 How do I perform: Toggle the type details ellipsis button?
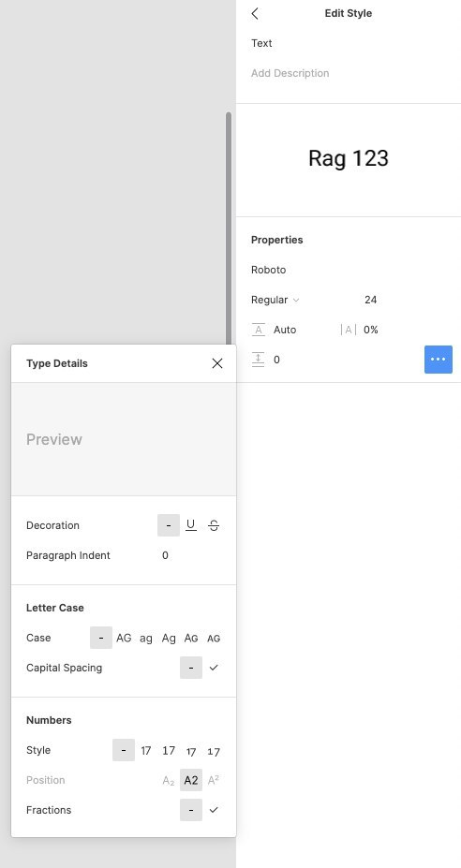[x=439, y=360]
